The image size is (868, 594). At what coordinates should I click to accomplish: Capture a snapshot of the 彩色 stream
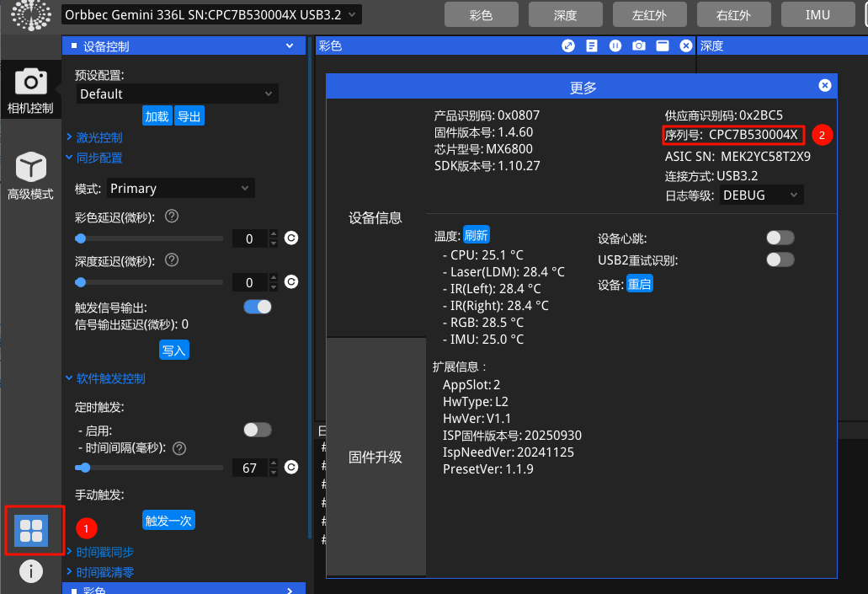coord(639,46)
